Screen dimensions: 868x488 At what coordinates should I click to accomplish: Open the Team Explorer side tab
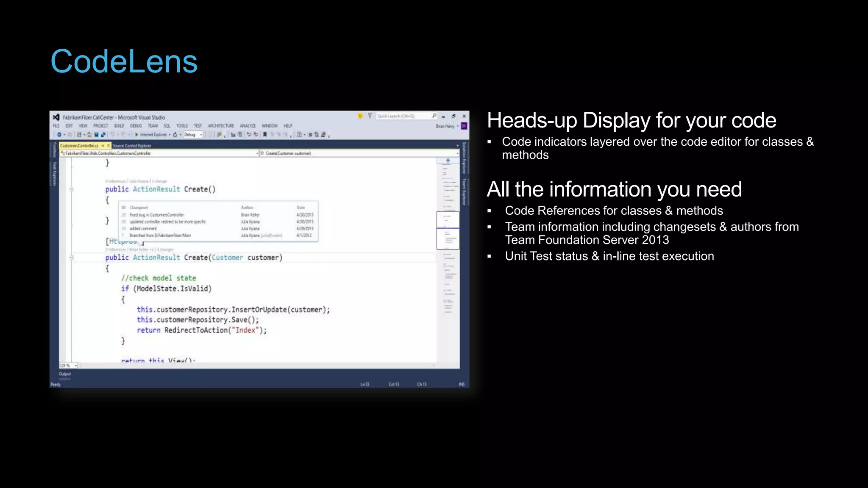point(464,192)
